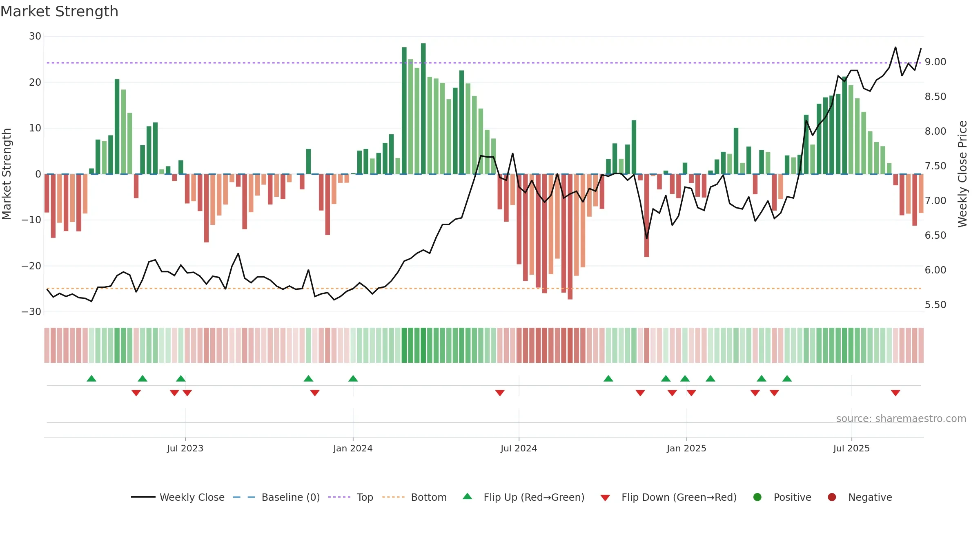Click the Market Strength chart title
The width and height of the screenshot is (980, 551).
point(59,11)
